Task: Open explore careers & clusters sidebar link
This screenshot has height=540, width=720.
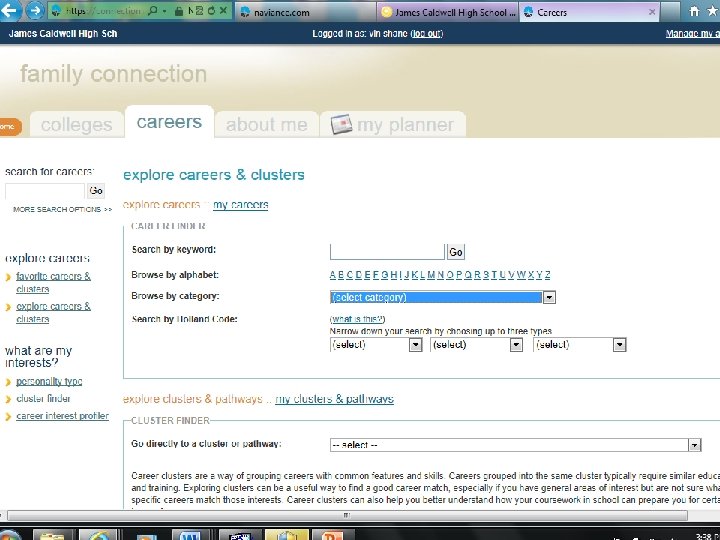Action: click(x=53, y=312)
